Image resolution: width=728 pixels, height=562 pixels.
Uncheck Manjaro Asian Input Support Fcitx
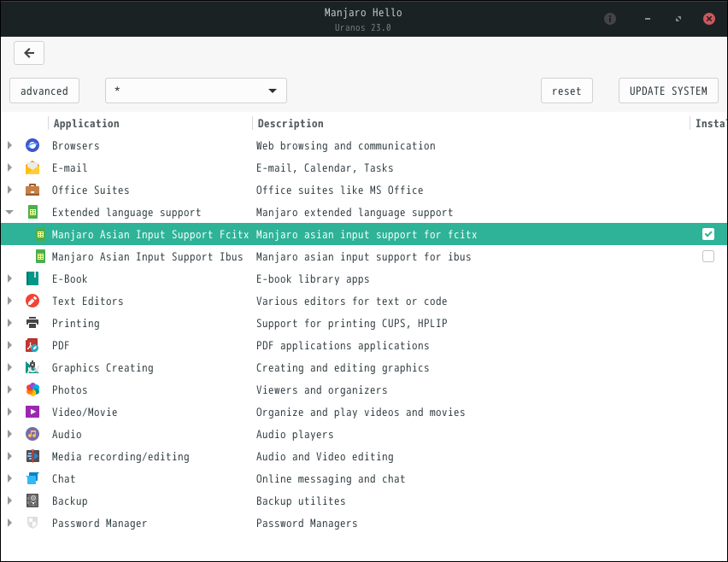pyautogui.click(x=708, y=234)
